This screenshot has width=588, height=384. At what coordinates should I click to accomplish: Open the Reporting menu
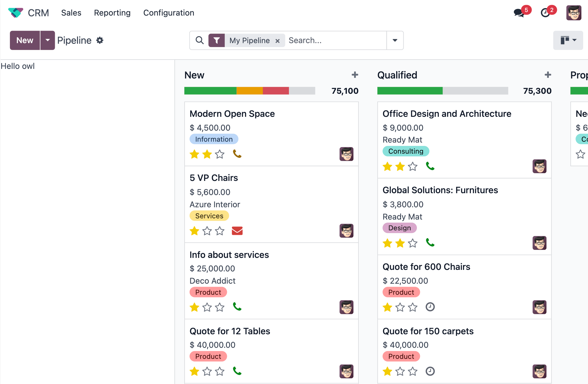[112, 13]
